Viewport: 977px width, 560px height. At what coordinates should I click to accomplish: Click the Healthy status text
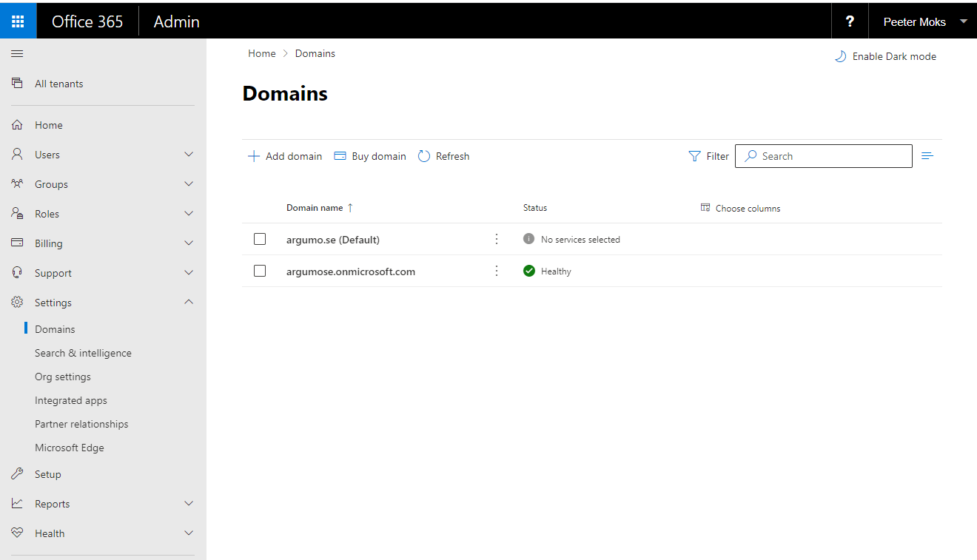pyautogui.click(x=556, y=271)
